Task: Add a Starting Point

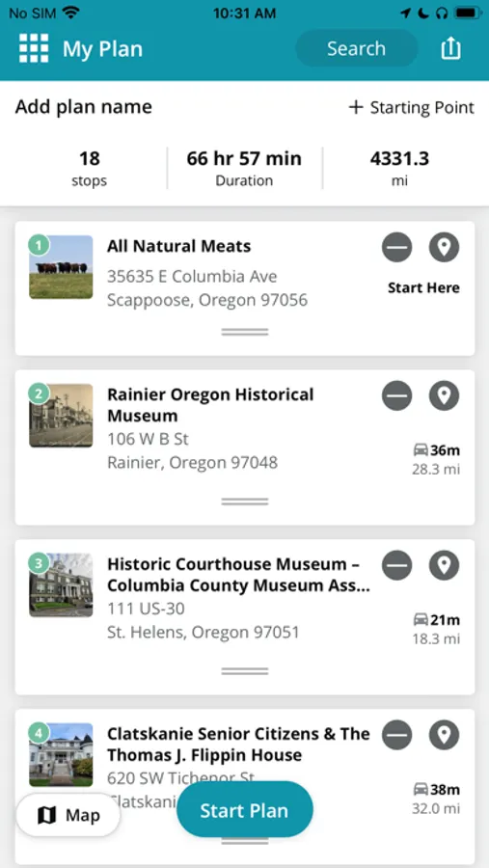Action: pyautogui.click(x=412, y=107)
